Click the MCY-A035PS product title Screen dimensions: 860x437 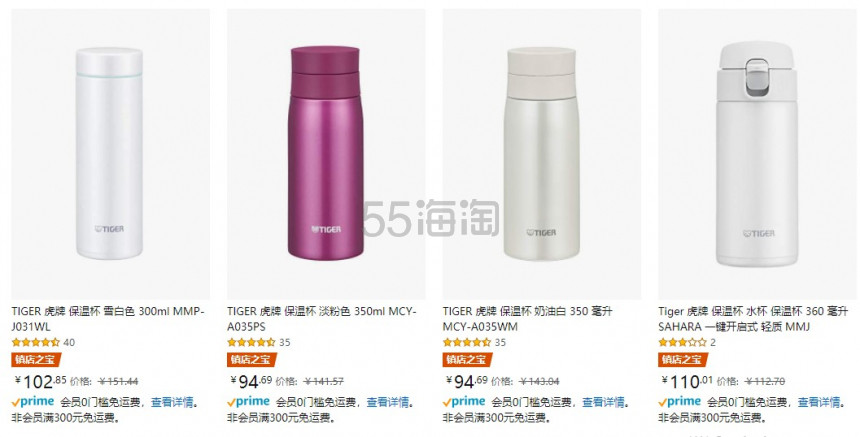(322, 319)
